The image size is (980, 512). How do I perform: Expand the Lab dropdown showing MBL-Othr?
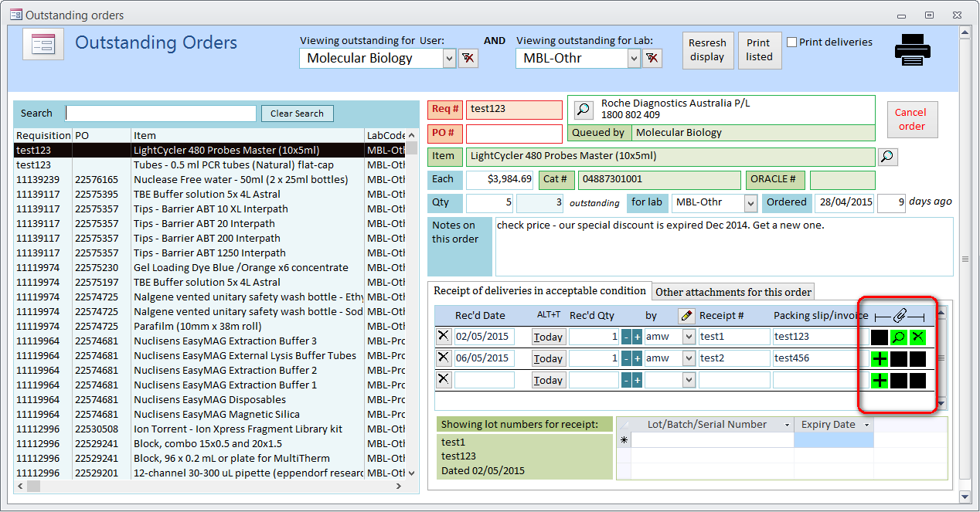coord(634,58)
